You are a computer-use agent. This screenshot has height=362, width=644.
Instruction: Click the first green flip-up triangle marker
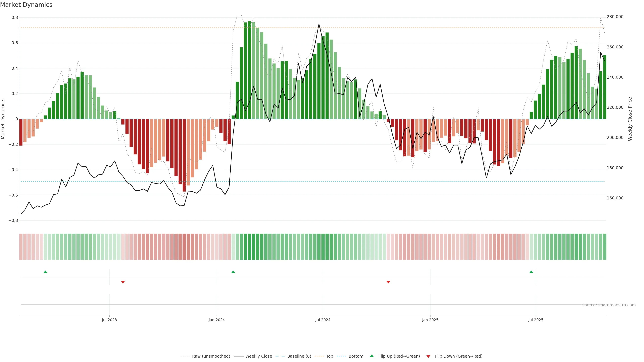(45, 272)
